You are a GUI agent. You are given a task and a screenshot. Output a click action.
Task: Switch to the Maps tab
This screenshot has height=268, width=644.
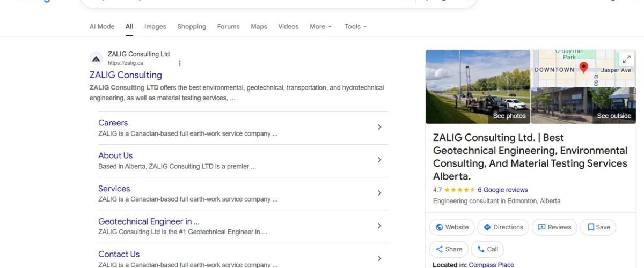click(259, 27)
